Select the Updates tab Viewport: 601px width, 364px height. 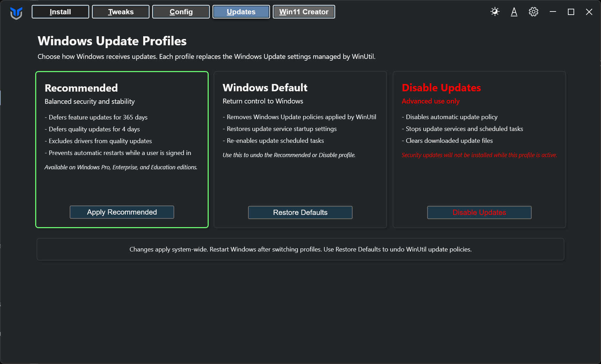coord(241,12)
